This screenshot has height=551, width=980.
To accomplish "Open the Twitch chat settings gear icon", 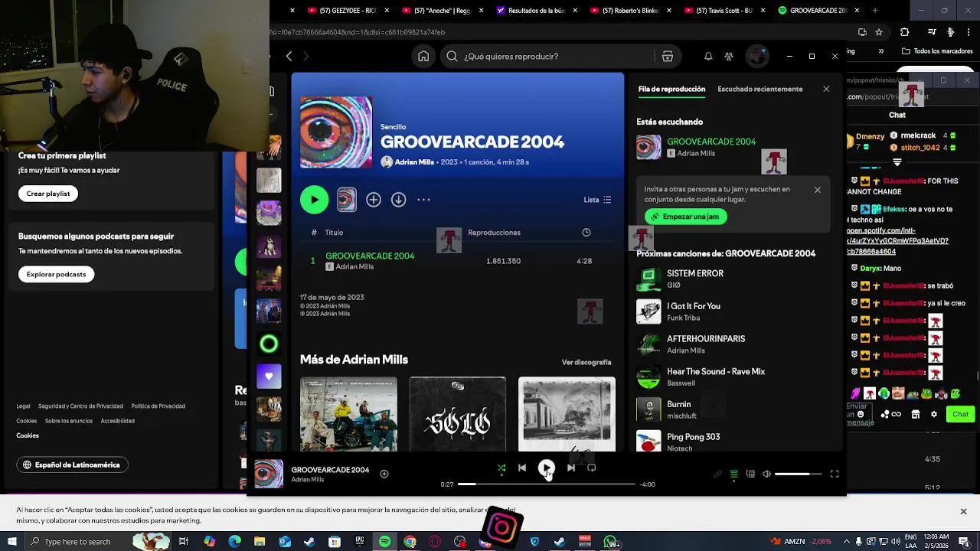I will click(x=933, y=414).
